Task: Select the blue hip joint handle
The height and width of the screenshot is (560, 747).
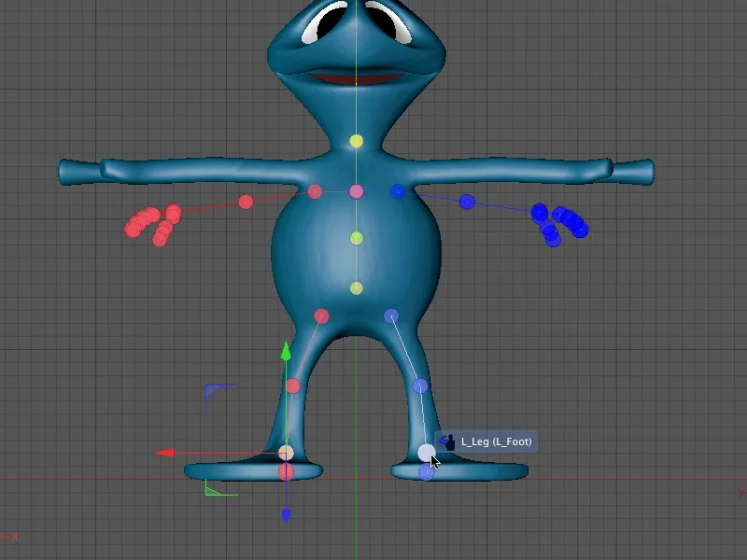Action: [391, 316]
